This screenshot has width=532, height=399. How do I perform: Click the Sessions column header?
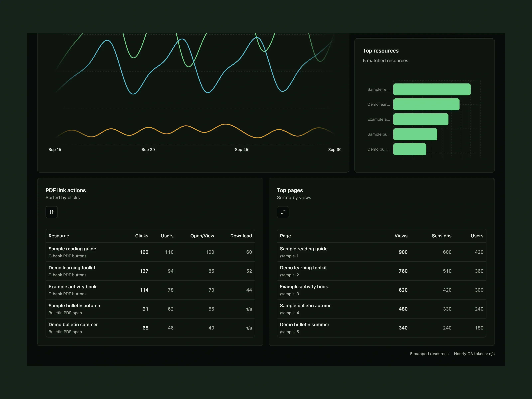pos(442,236)
